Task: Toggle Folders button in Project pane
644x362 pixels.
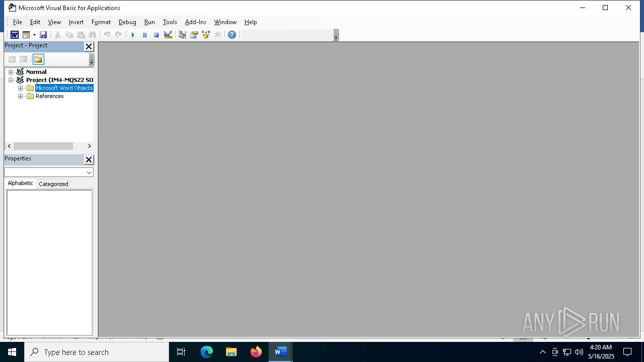Action: 38,59
